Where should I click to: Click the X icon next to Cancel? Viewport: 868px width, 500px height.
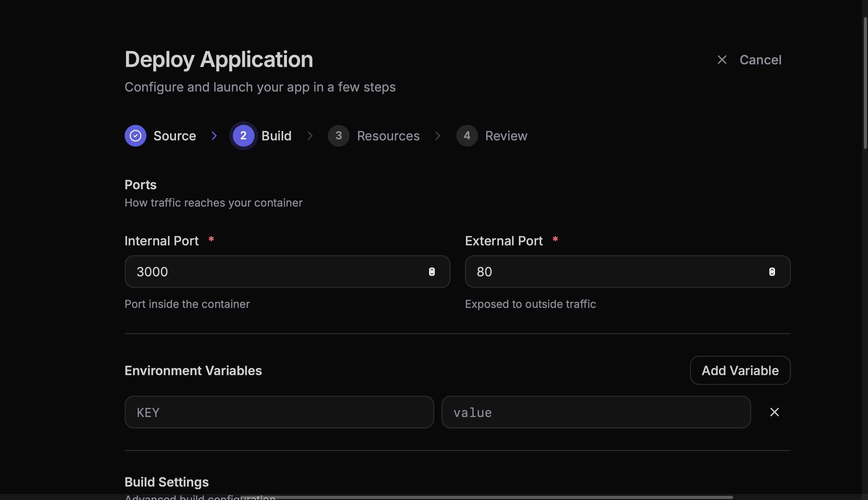point(722,60)
